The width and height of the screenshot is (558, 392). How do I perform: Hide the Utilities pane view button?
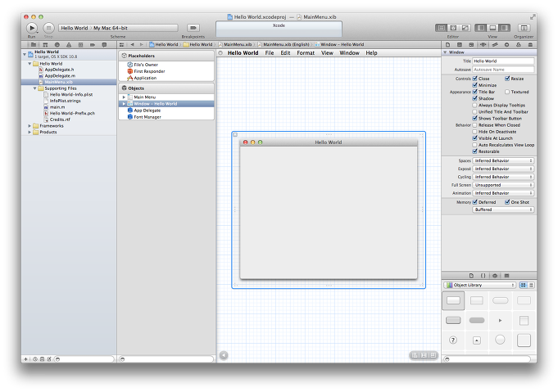(504, 28)
